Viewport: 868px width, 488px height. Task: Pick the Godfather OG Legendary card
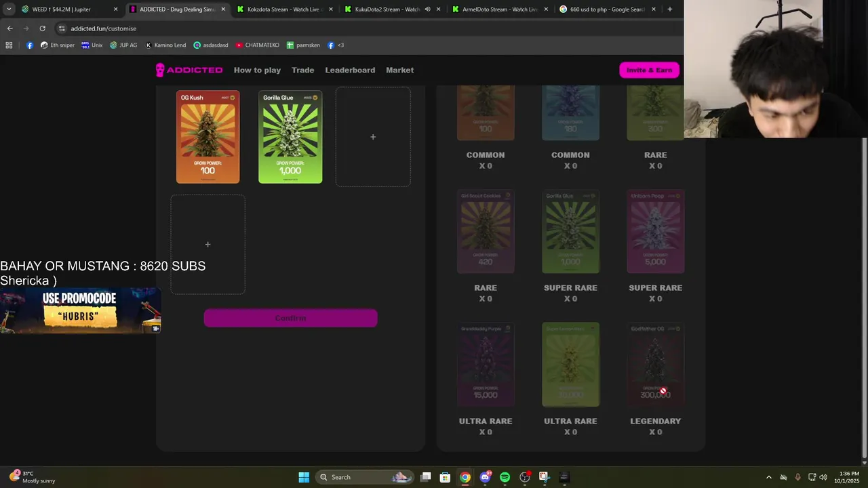click(655, 365)
